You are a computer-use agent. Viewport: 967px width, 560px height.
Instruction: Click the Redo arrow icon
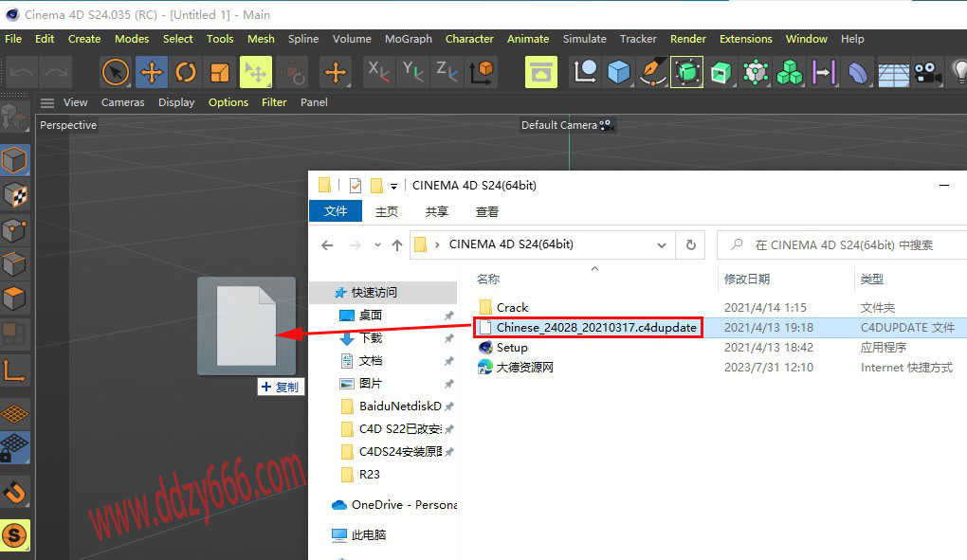coord(56,73)
